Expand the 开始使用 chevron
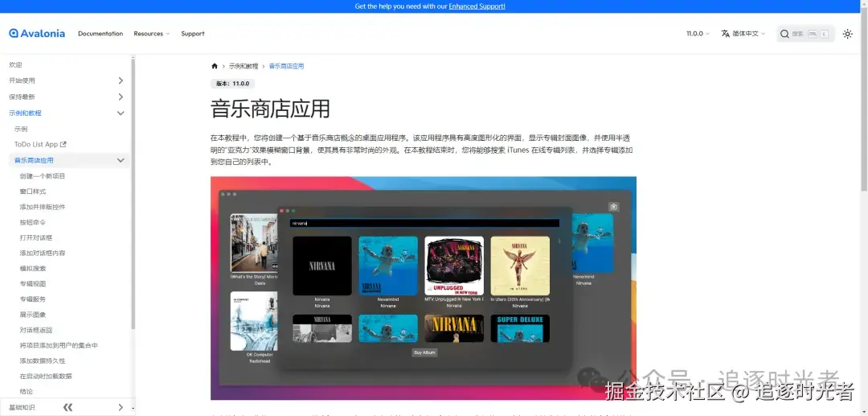Screen dimensions: 868x416 click(121, 80)
